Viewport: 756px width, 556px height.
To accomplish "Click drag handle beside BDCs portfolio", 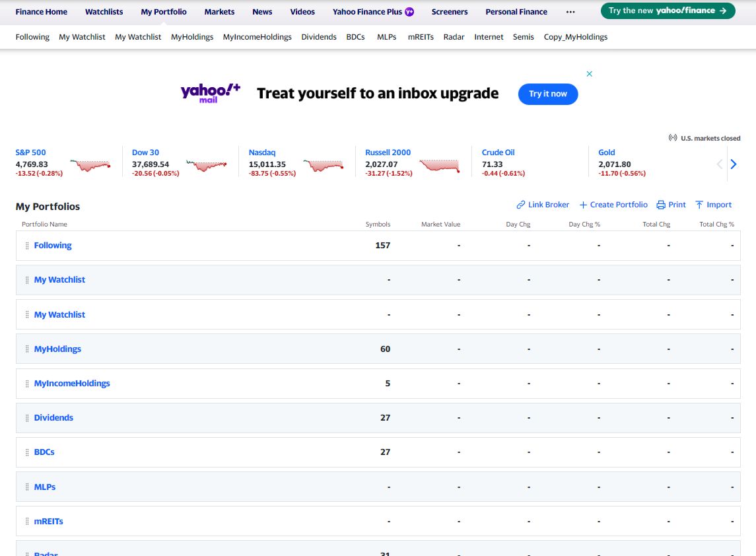I will coord(27,452).
